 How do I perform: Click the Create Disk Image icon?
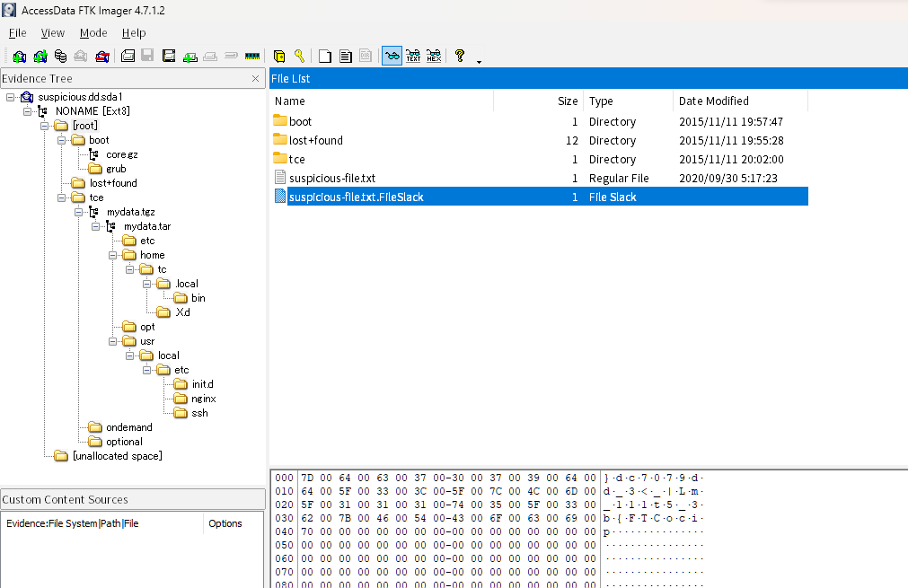tap(128, 57)
